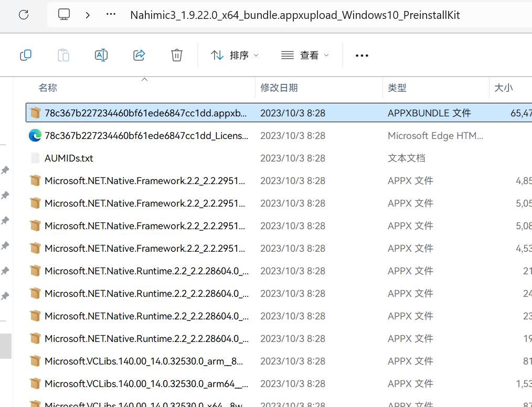Sort by 类型 column header
Image resolution: width=532 pixels, height=407 pixels.
[x=397, y=88]
